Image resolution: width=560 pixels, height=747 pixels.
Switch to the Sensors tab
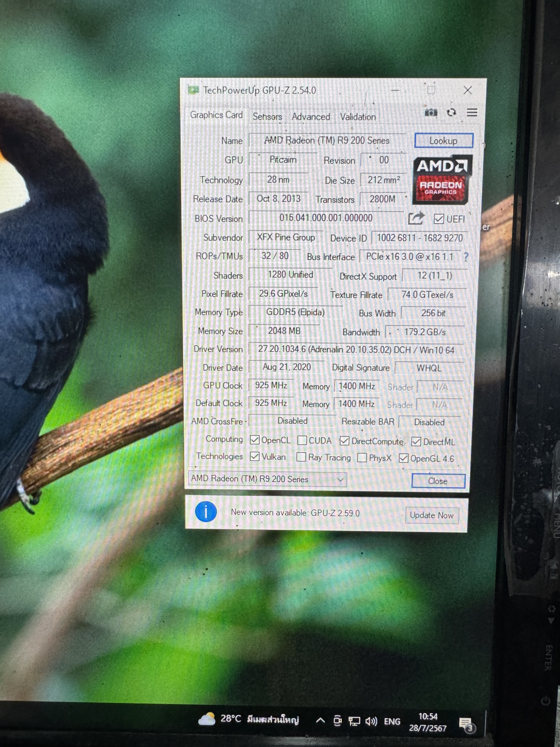click(x=267, y=117)
